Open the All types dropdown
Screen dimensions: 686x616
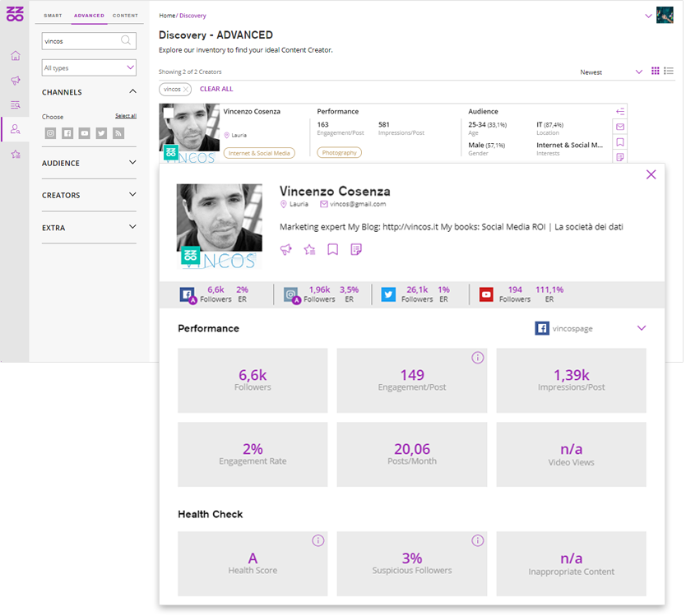click(89, 67)
